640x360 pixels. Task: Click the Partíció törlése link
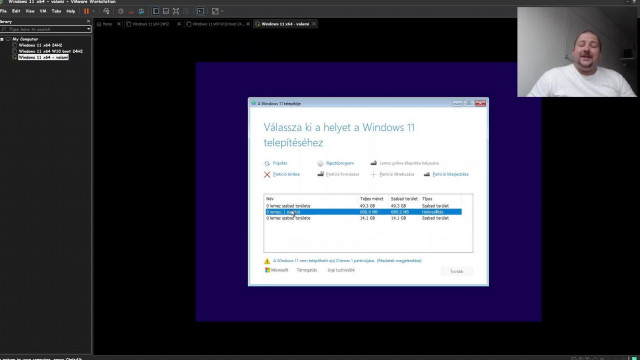click(286, 174)
